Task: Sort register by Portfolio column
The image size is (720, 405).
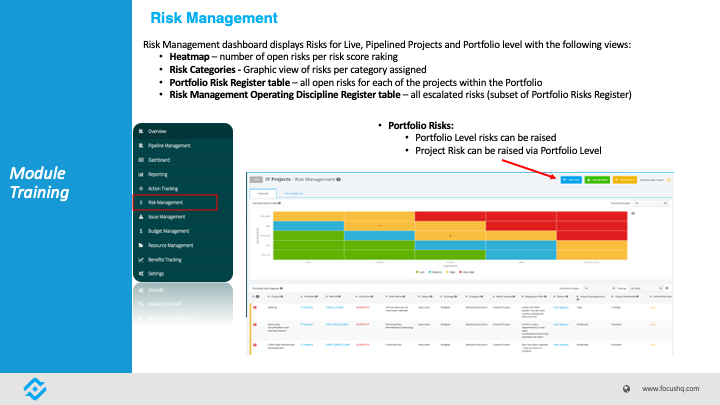Action: tap(309, 297)
